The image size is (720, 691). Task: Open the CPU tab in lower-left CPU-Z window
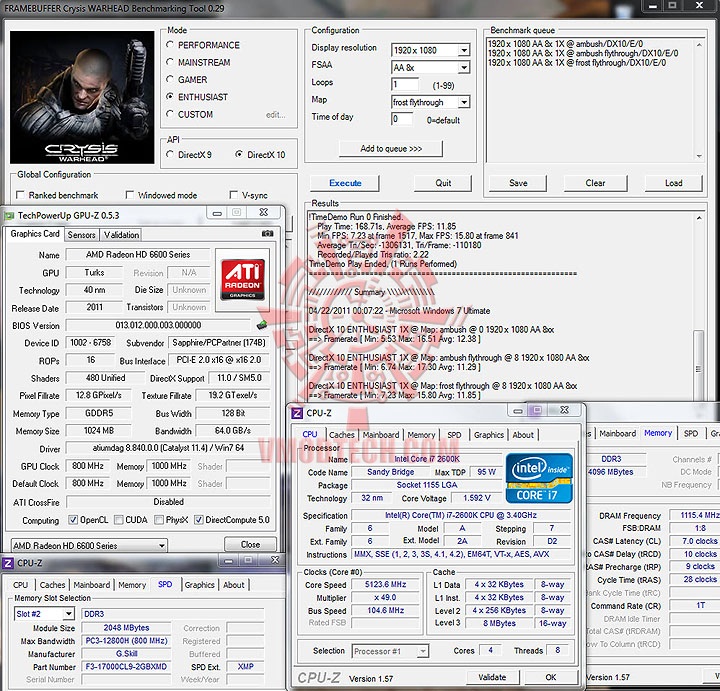pos(20,585)
